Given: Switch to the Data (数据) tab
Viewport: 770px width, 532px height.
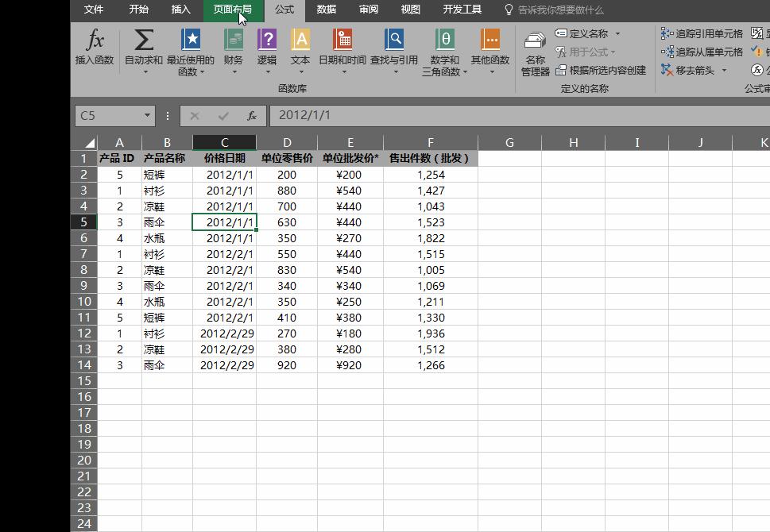Looking at the screenshot, I should [326, 10].
